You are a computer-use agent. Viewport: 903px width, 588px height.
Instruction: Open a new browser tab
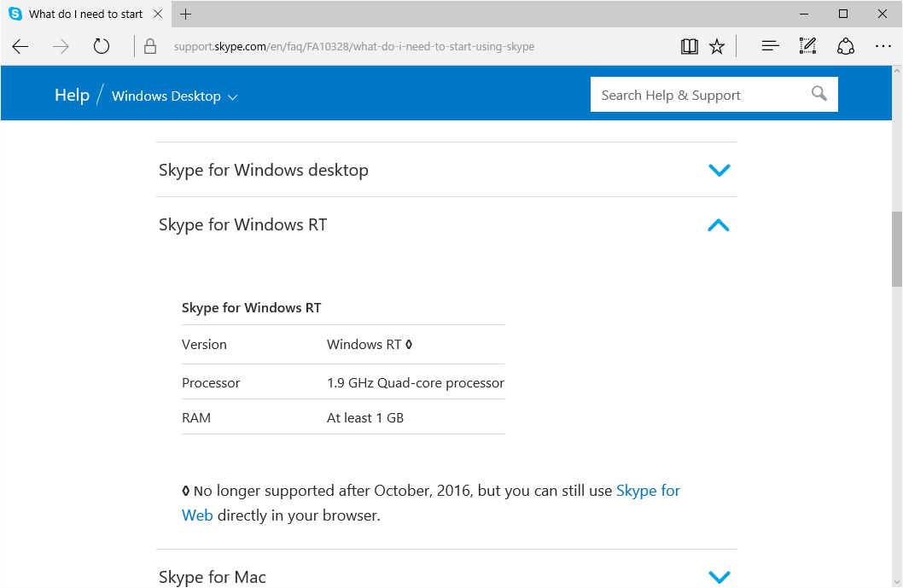coord(186,14)
